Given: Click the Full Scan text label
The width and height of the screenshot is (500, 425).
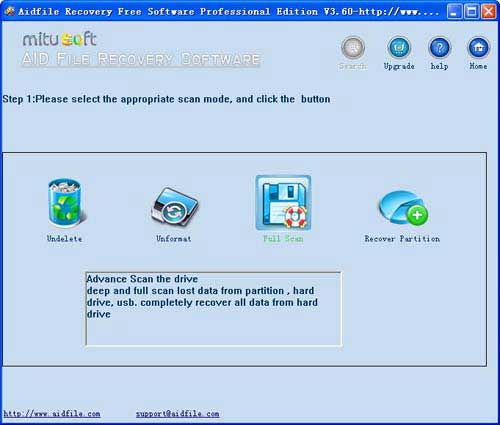Looking at the screenshot, I should pyautogui.click(x=283, y=239).
